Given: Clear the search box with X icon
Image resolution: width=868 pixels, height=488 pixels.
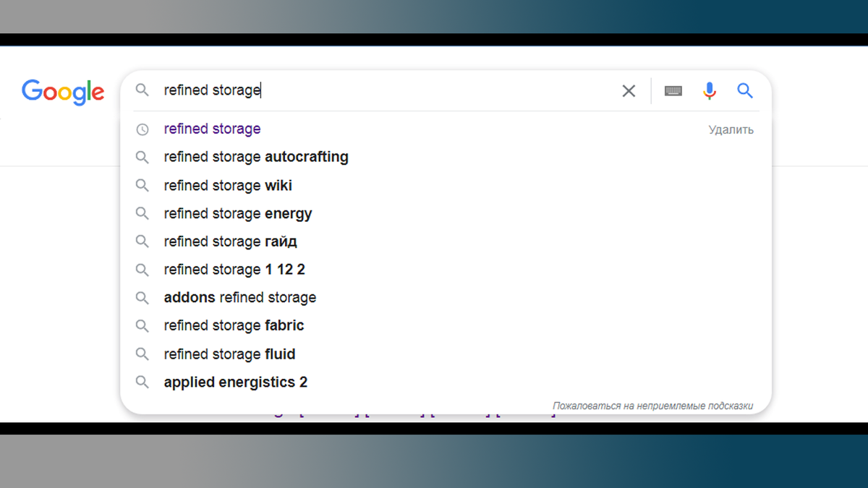Looking at the screenshot, I should pyautogui.click(x=629, y=91).
